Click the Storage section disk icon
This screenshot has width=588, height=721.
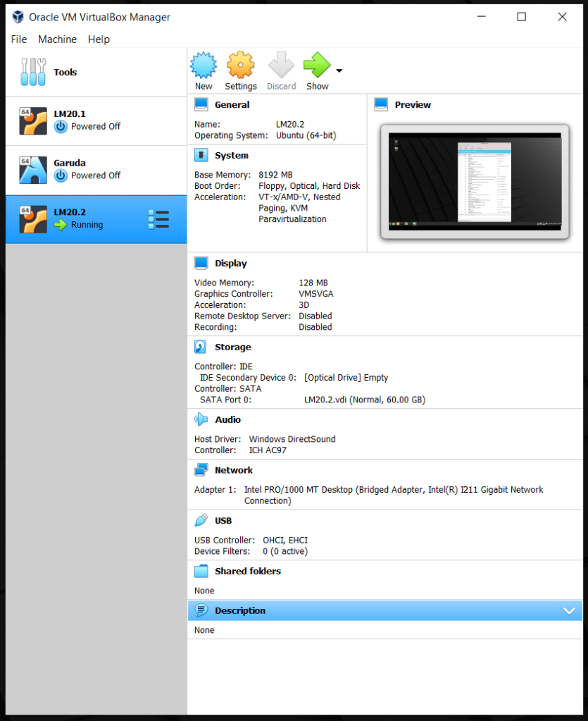click(x=201, y=347)
